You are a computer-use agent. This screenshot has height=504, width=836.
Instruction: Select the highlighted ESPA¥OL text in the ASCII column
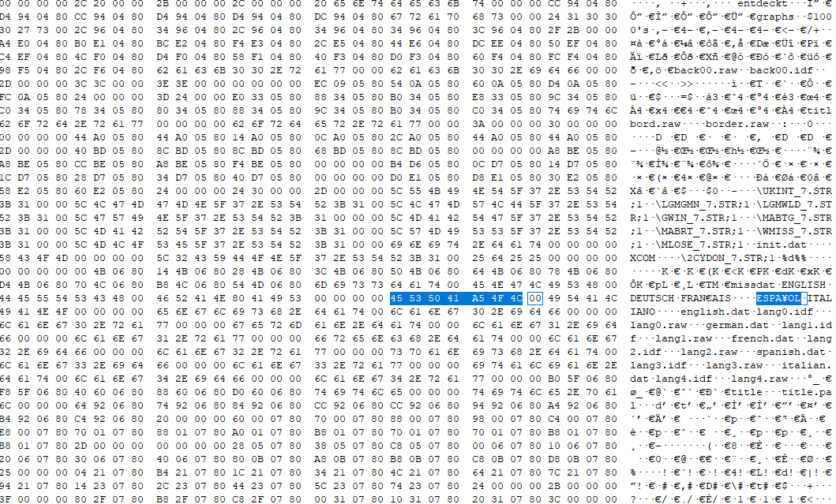(x=778, y=298)
